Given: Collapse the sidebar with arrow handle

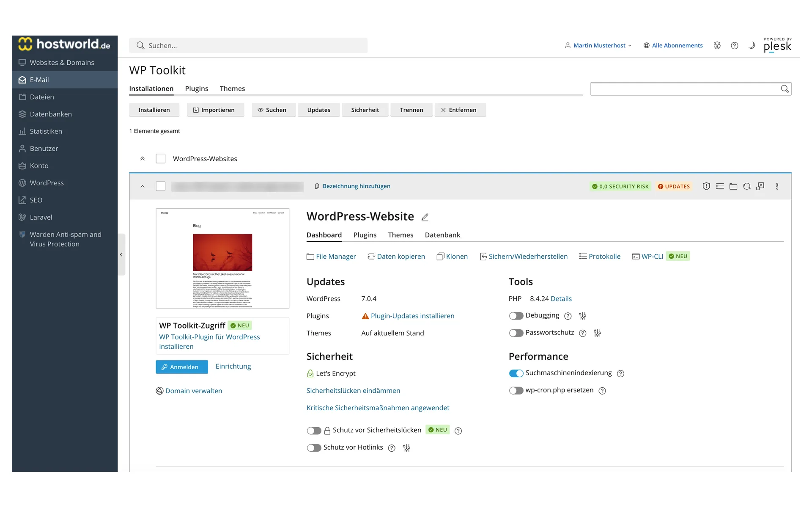Looking at the screenshot, I should pyautogui.click(x=121, y=254).
